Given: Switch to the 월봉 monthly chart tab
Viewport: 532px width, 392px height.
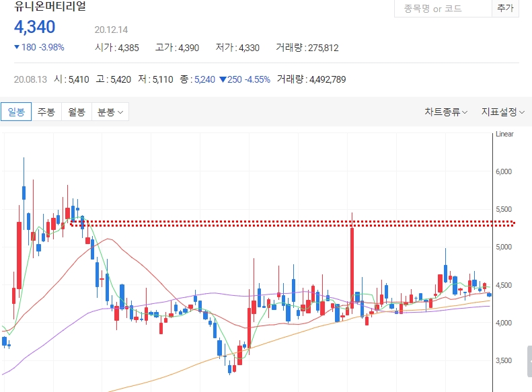Looking at the screenshot, I should (77, 112).
